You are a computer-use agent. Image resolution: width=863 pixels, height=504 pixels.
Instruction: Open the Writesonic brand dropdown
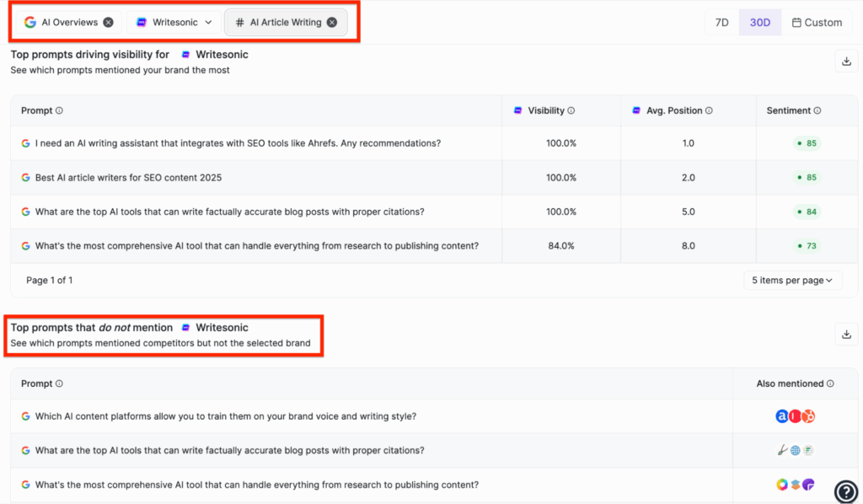(x=207, y=22)
